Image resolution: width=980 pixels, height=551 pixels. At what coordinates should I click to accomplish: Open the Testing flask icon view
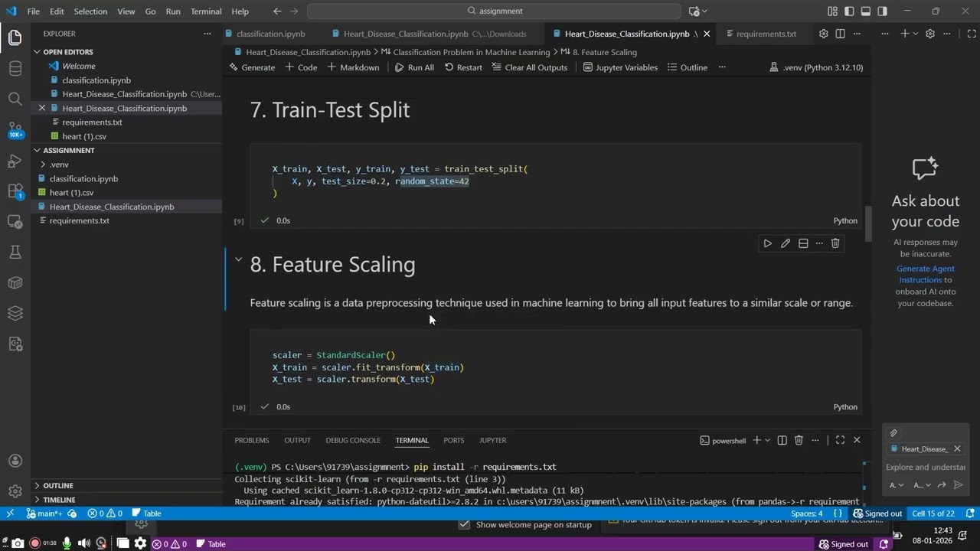point(15,253)
